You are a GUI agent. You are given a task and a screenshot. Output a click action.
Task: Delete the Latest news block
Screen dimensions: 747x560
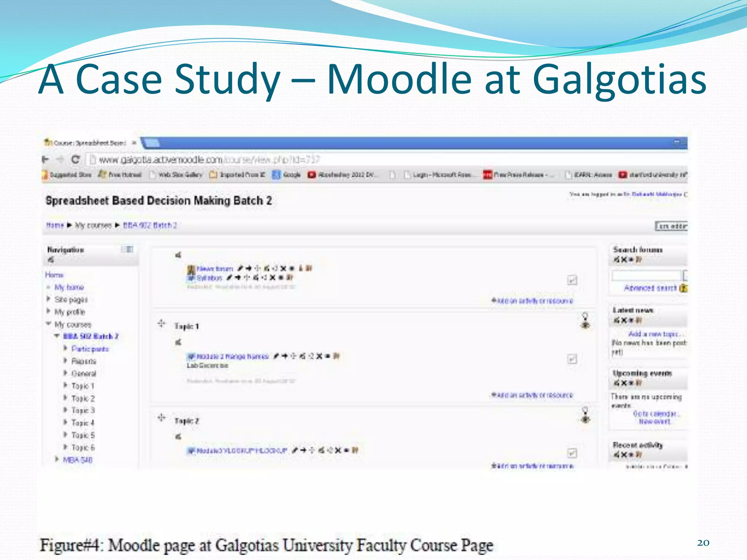pos(624,320)
